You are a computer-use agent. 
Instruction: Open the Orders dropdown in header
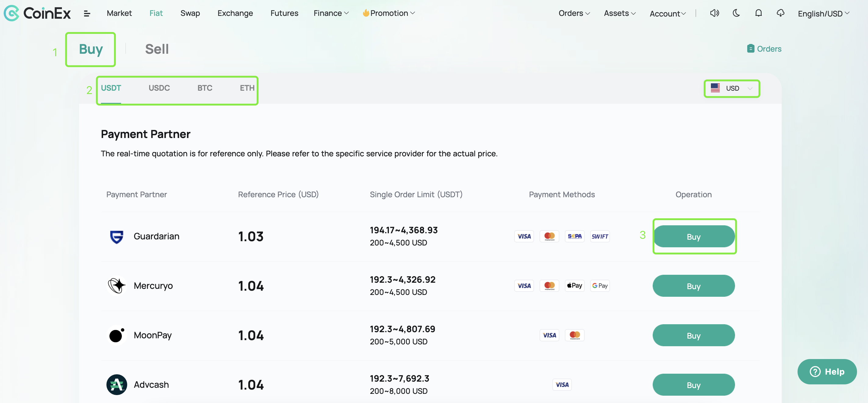[x=574, y=13]
